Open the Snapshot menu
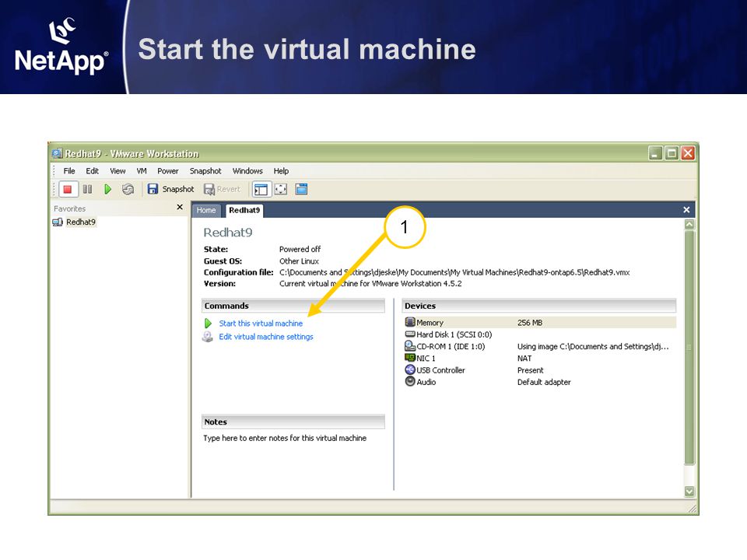 click(205, 171)
